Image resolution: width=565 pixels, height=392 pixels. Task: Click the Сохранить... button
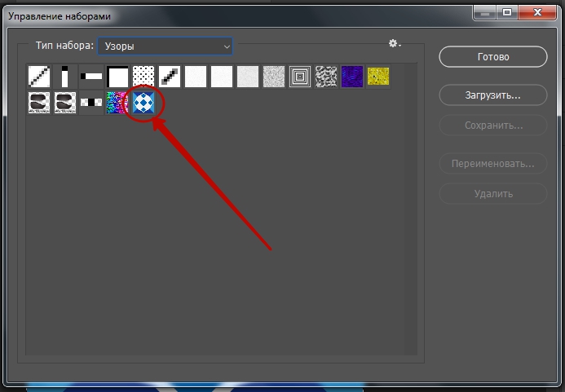pyautogui.click(x=493, y=126)
